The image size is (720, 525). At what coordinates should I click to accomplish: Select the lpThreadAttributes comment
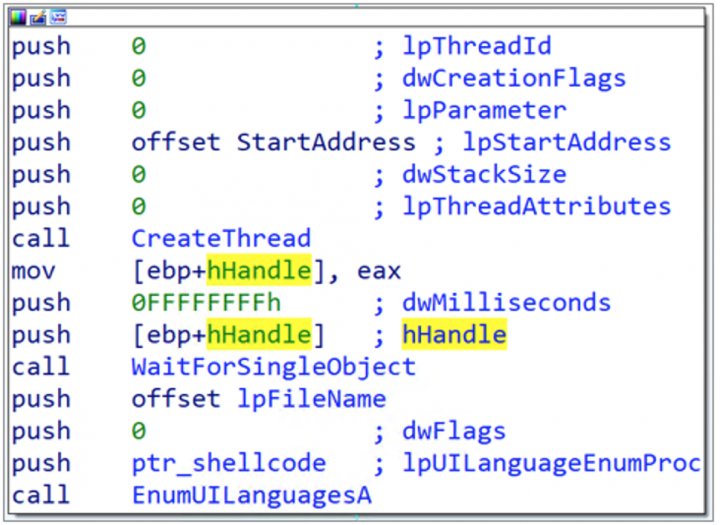pos(536,207)
